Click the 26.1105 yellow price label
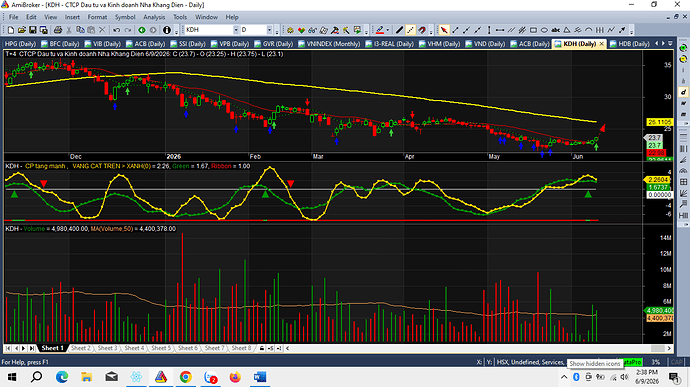690x387 pixels. point(660,122)
